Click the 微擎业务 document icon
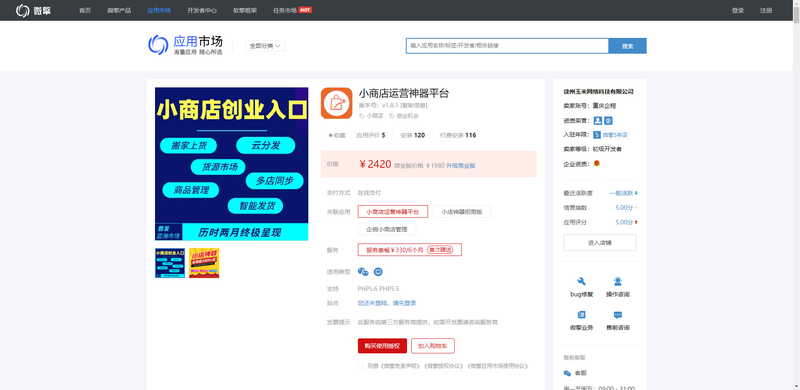This screenshot has height=390, width=800. pos(581,315)
